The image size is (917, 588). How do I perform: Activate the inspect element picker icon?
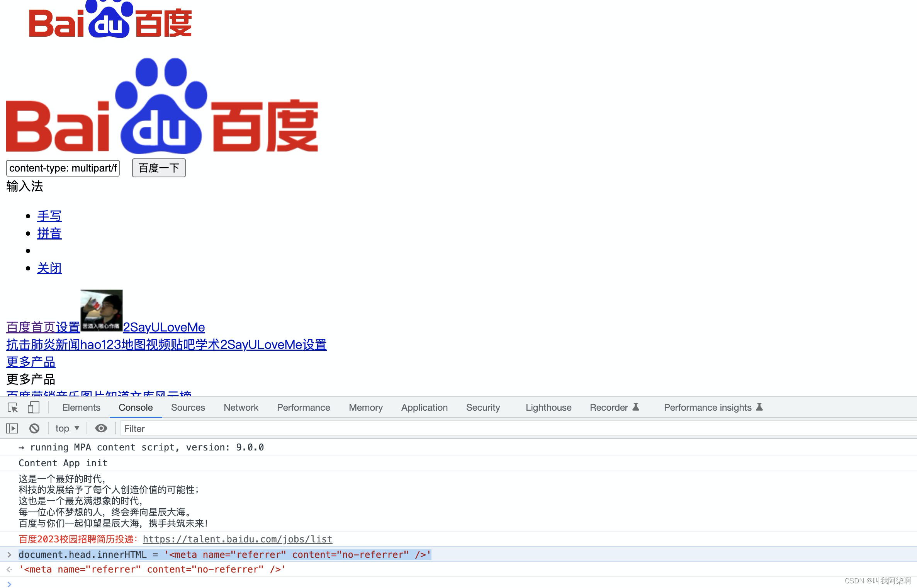coord(13,408)
